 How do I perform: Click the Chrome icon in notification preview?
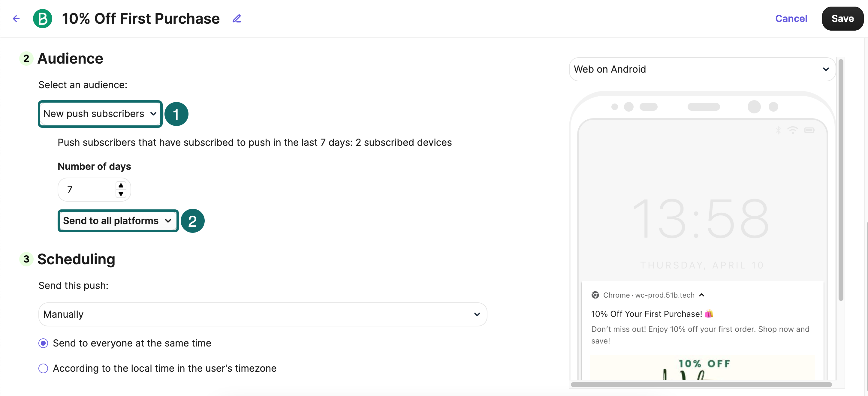pyautogui.click(x=595, y=295)
